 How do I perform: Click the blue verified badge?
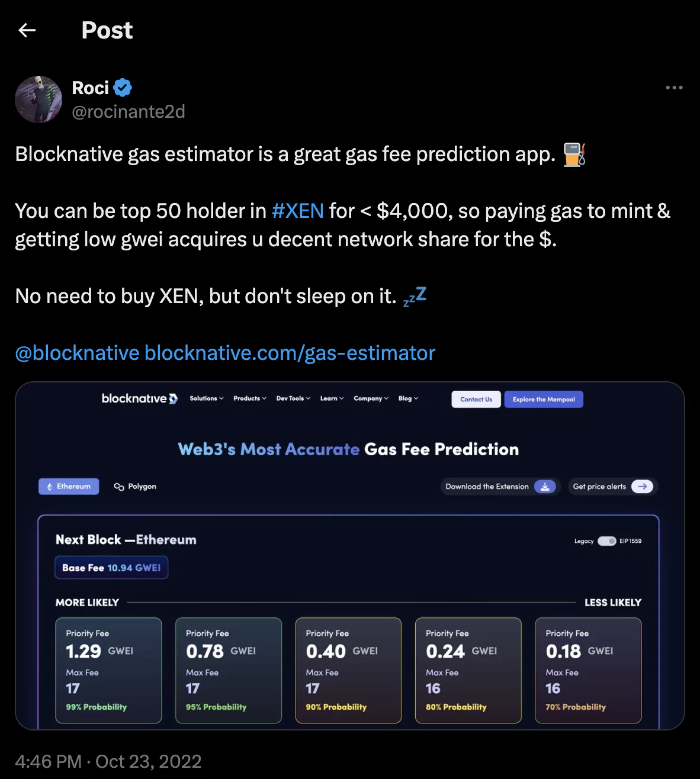click(123, 88)
